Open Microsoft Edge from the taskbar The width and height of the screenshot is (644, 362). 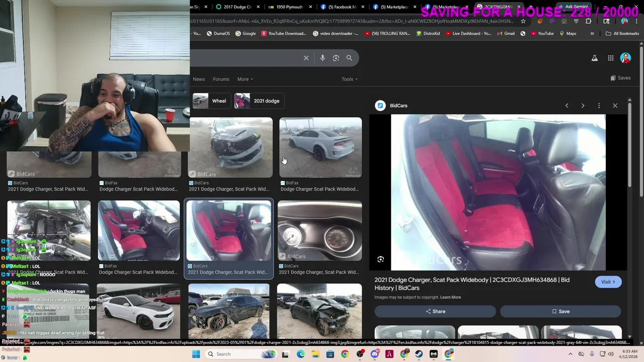300,354
